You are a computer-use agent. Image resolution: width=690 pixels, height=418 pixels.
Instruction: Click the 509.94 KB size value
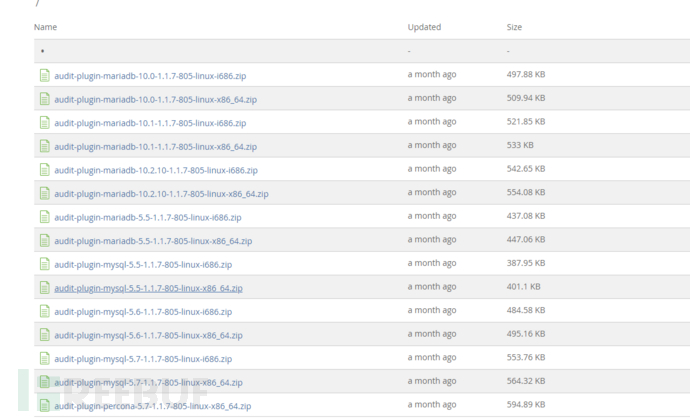point(526,98)
